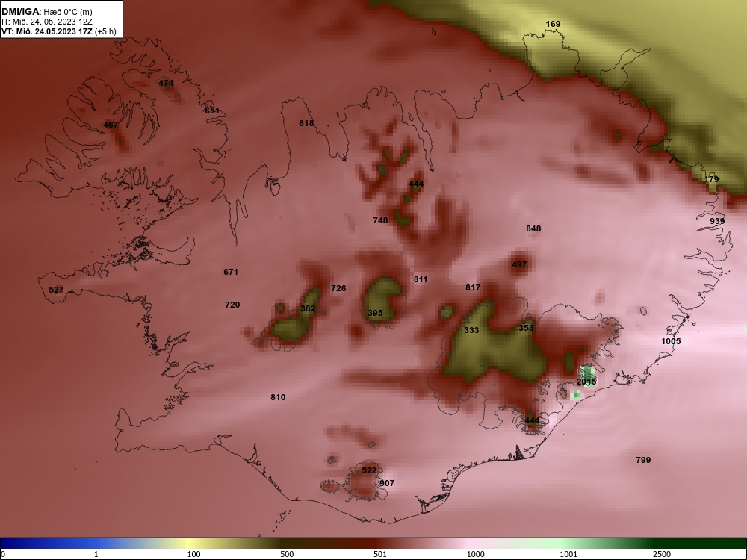Image resolution: width=747 pixels, height=560 pixels.
Task: Select the 726 value label
Action: pos(338,288)
